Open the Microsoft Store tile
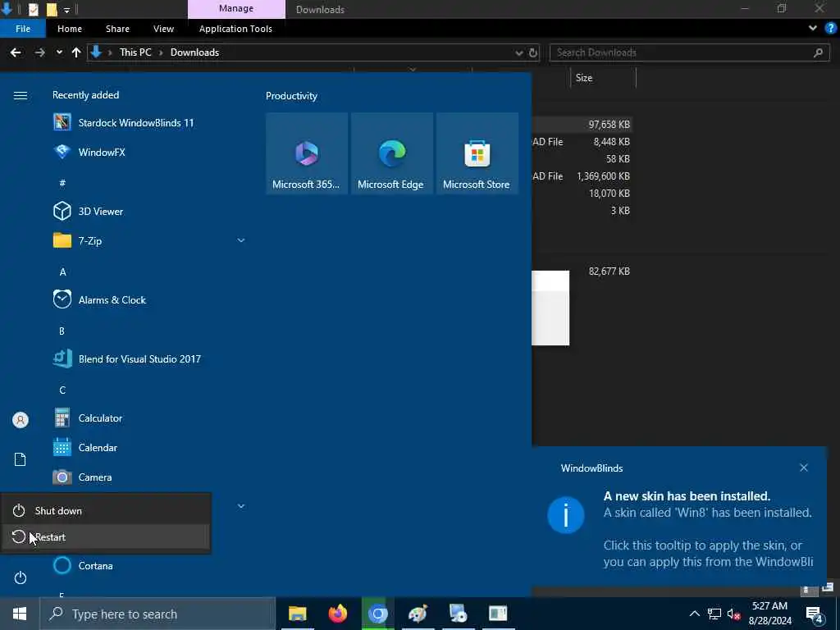840x630 pixels. click(x=477, y=153)
